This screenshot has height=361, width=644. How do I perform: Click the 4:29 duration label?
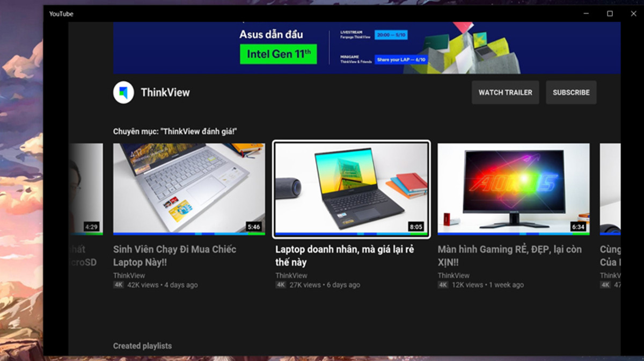tap(91, 227)
